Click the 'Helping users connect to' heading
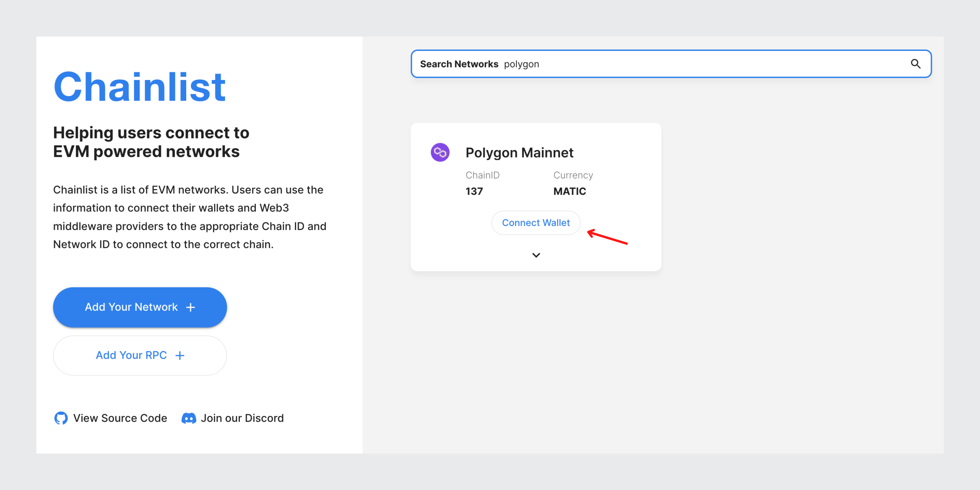Image resolution: width=980 pixels, height=490 pixels. [151, 142]
